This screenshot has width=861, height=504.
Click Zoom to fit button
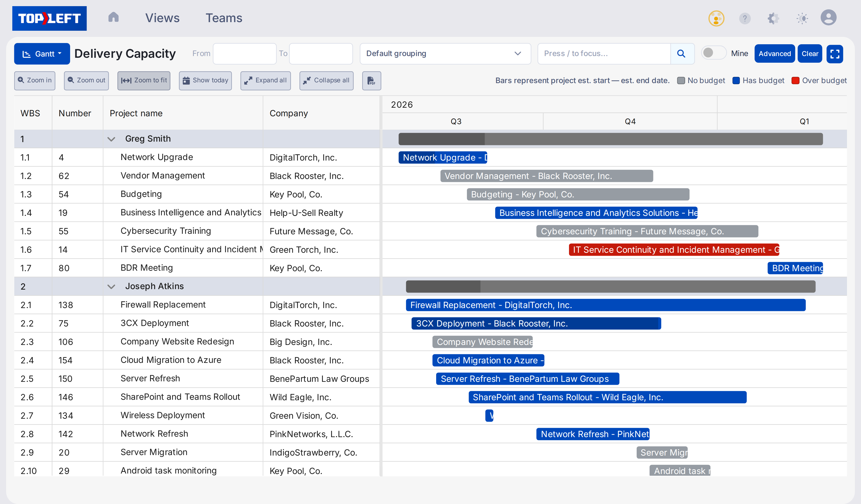144,81
